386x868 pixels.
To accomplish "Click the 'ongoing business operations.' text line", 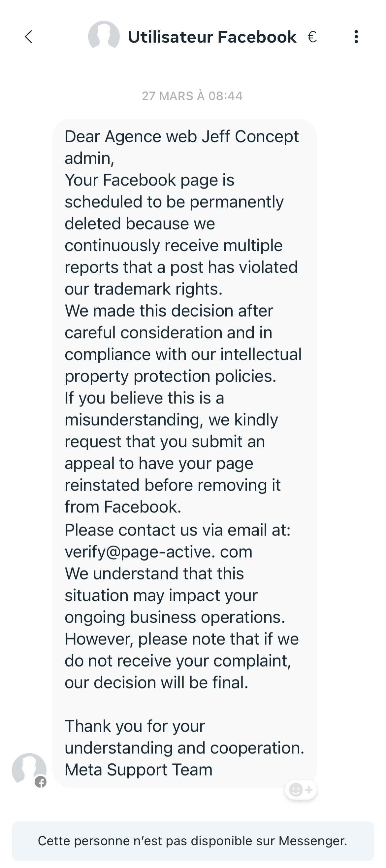I will (175, 617).
